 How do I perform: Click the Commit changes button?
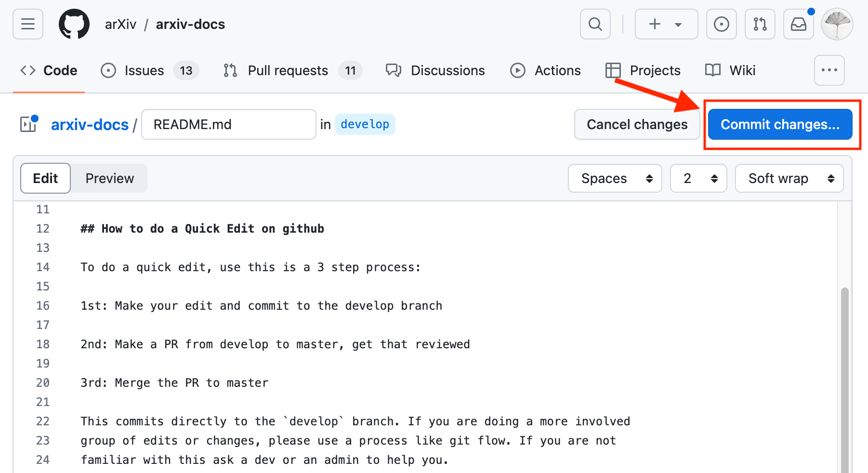pyautogui.click(x=780, y=124)
